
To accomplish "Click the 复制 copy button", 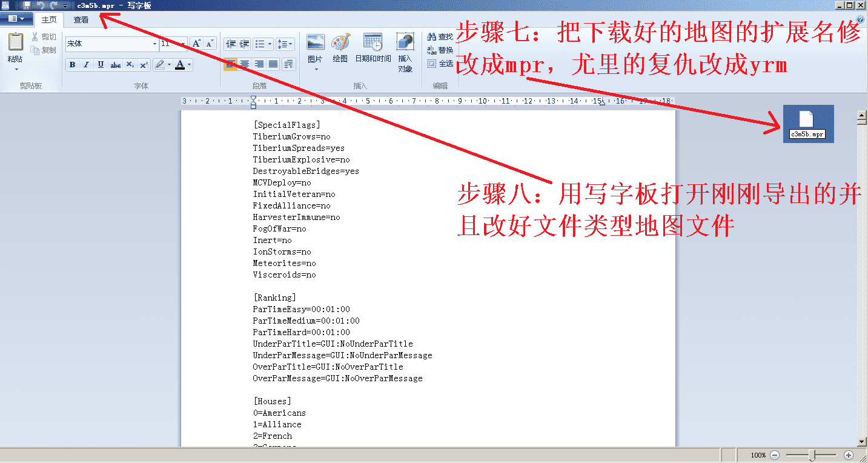I will tap(44, 50).
